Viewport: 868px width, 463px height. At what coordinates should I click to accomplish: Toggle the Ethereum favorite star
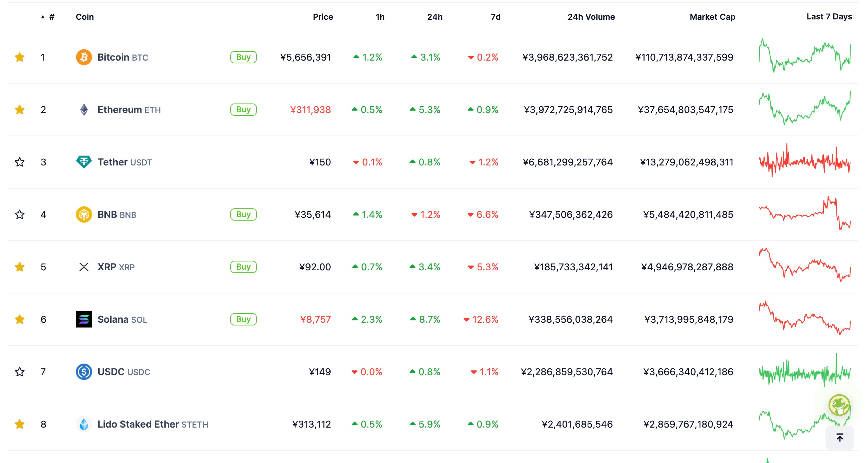pyautogui.click(x=20, y=110)
